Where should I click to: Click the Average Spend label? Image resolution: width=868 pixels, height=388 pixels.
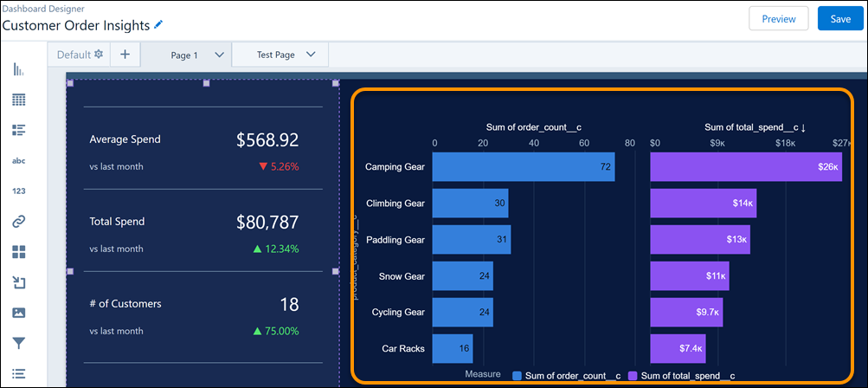(125, 139)
